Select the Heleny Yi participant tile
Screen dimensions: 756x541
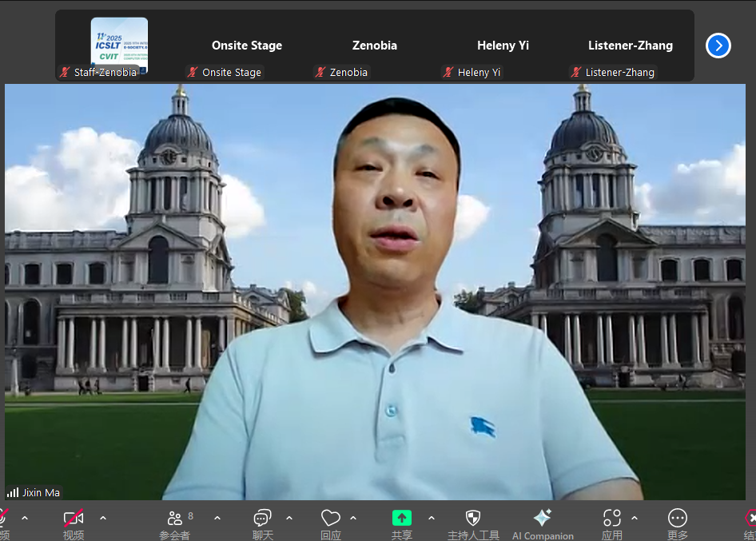click(x=503, y=46)
